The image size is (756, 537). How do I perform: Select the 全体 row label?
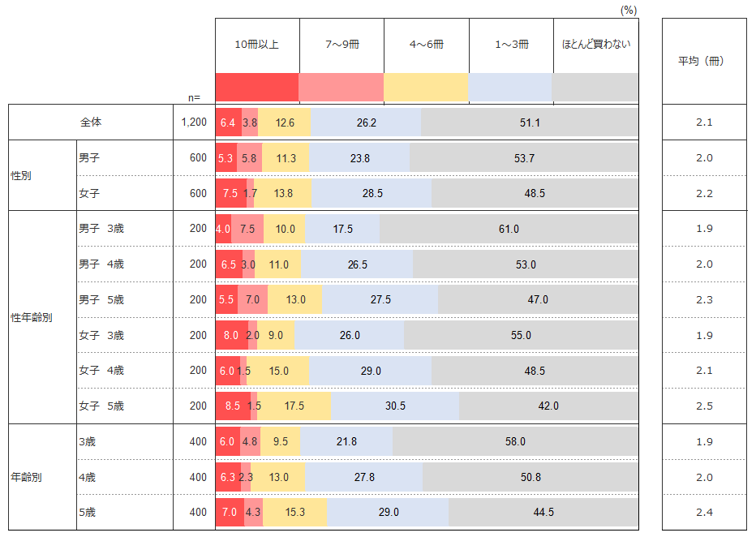(x=91, y=122)
